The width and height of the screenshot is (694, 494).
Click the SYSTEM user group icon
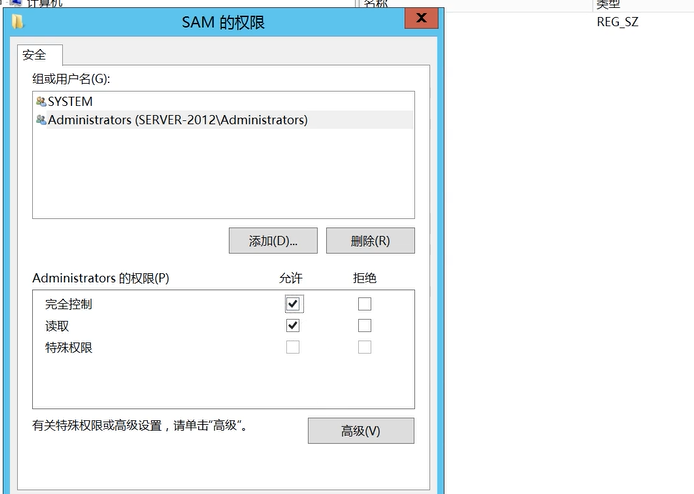[40, 101]
